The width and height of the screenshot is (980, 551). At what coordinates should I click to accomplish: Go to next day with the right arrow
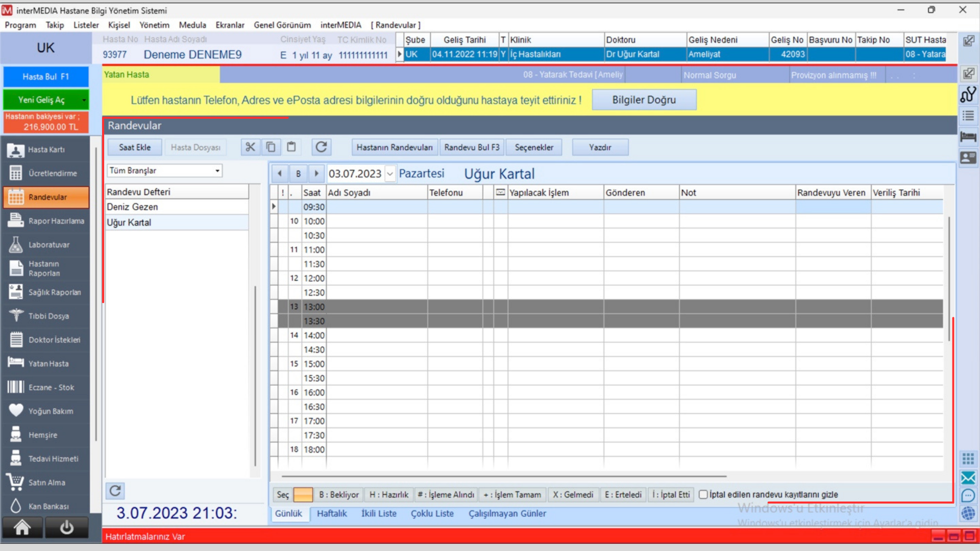pyautogui.click(x=316, y=173)
